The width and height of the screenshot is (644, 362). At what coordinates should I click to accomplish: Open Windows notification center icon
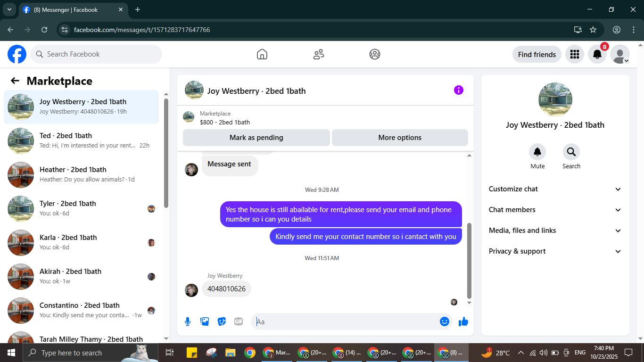point(628,353)
